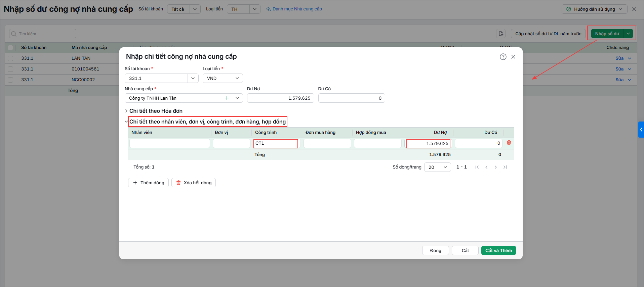Go to the next page arrow

coord(495,167)
